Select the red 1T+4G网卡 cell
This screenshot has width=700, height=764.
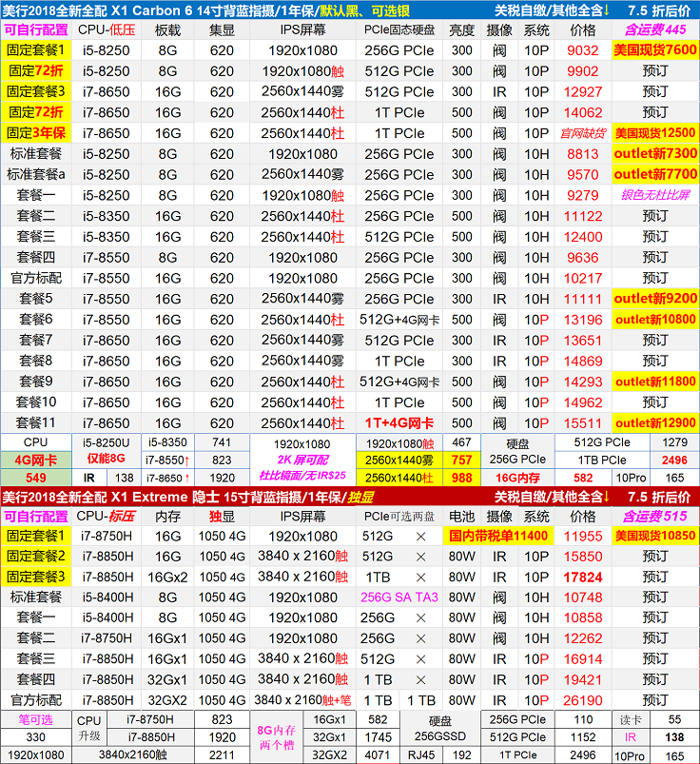399,422
